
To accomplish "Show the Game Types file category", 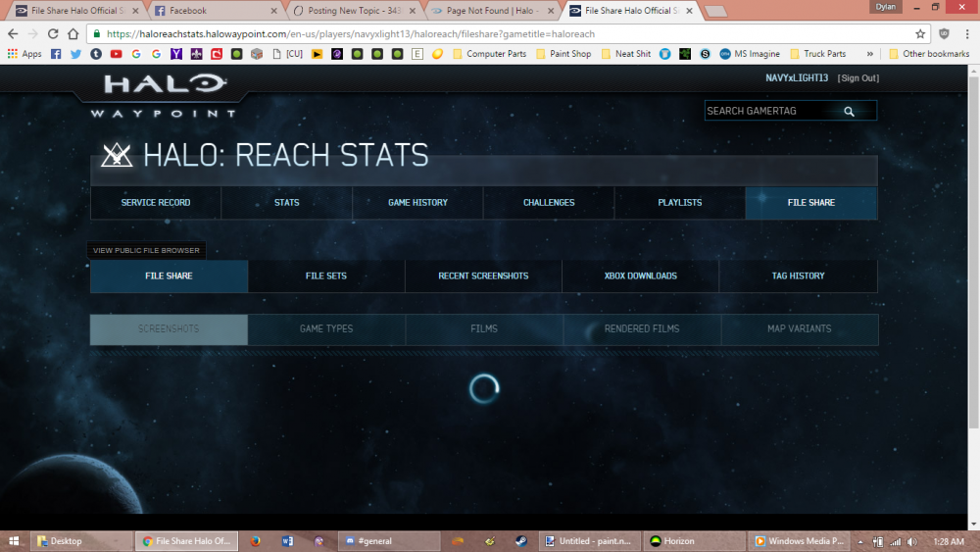I will [326, 328].
